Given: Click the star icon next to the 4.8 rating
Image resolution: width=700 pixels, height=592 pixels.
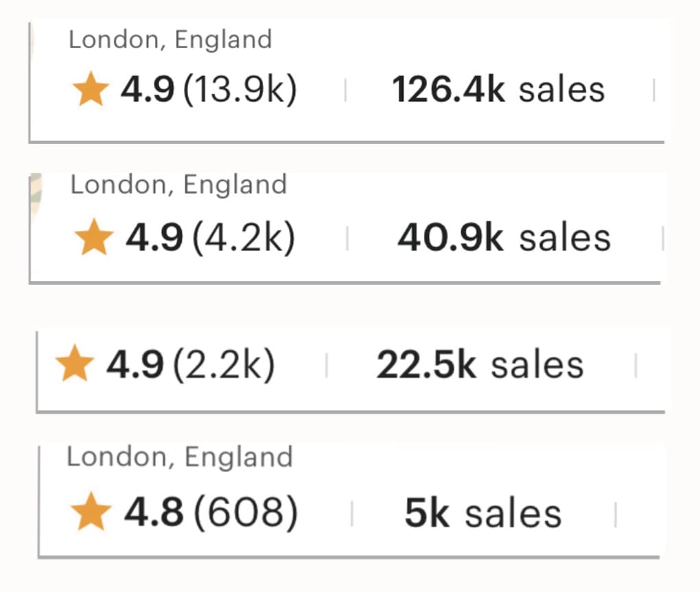Looking at the screenshot, I should tap(91, 514).
